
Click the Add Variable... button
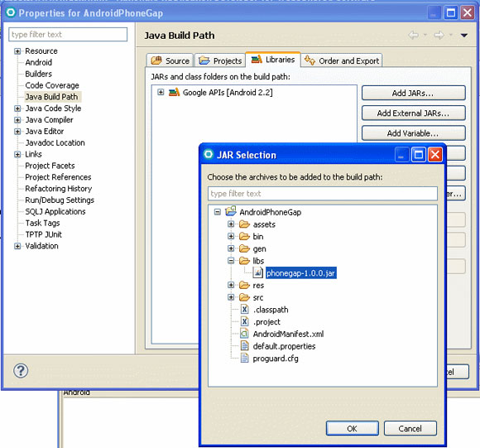point(413,132)
